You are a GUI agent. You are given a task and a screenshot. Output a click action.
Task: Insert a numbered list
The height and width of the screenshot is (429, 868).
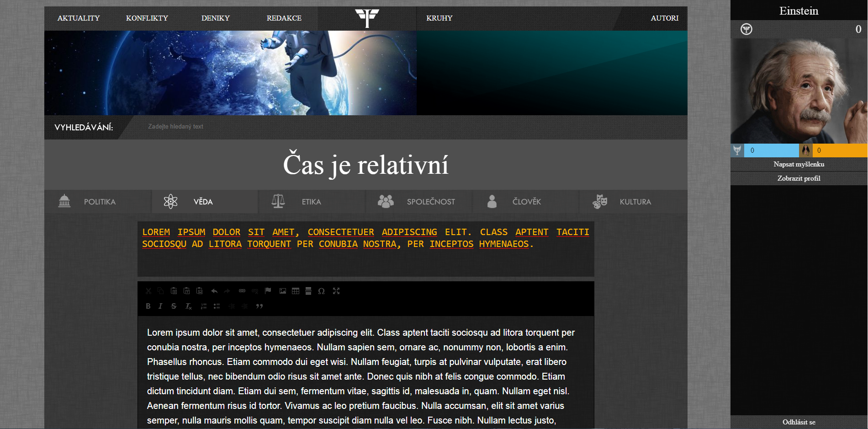click(x=204, y=306)
